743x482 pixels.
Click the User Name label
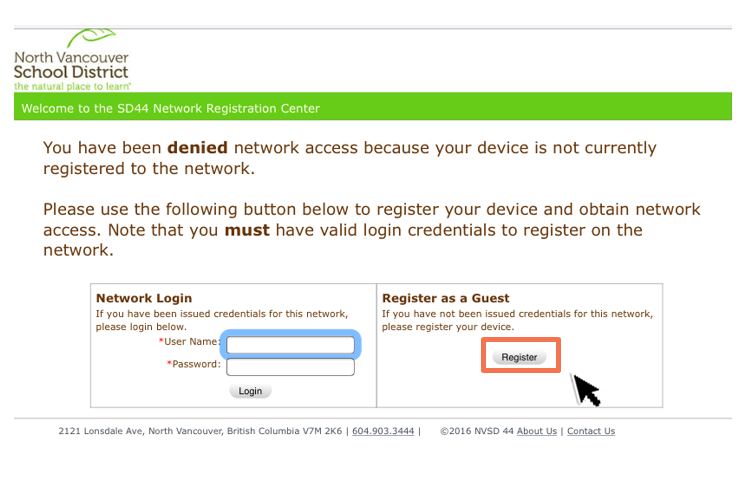point(191,342)
